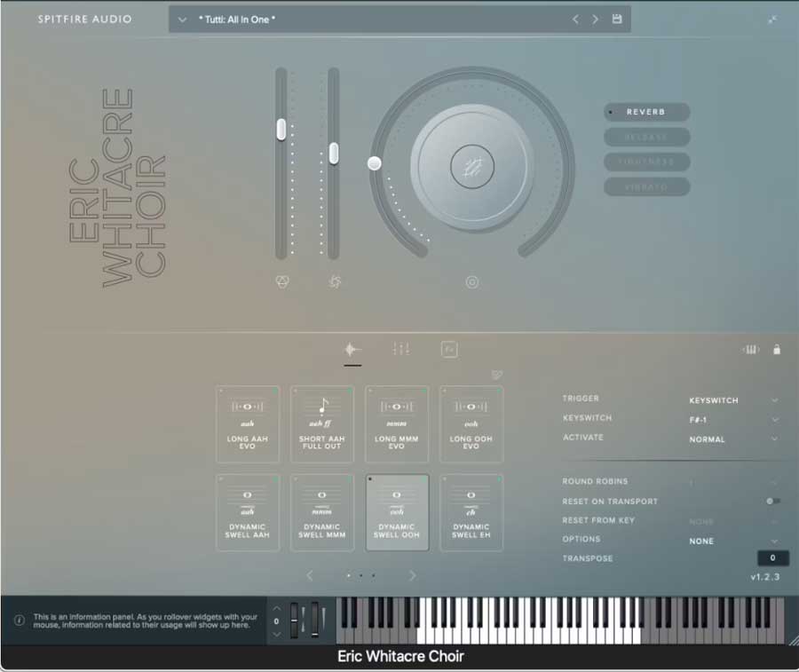Select the Long Ooh Evo technique
Image resolution: width=799 pixels, height=672 pixels.
(x=471, y=424)
